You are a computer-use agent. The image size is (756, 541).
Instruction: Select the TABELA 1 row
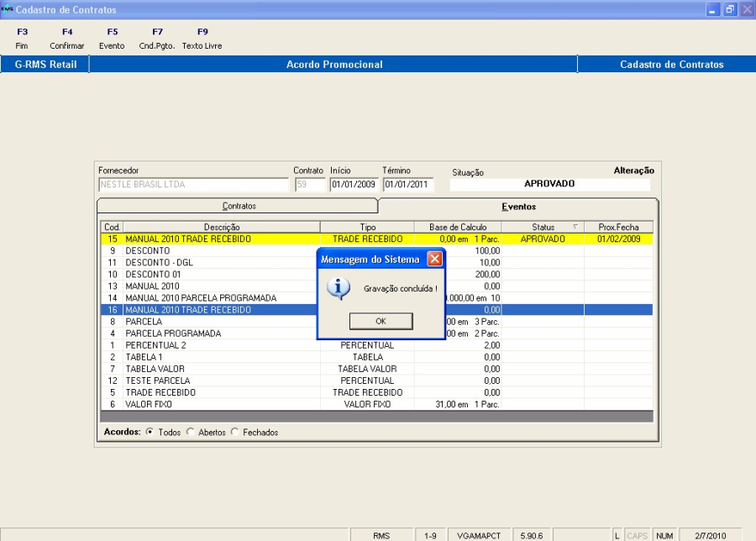tap(376, 357)
